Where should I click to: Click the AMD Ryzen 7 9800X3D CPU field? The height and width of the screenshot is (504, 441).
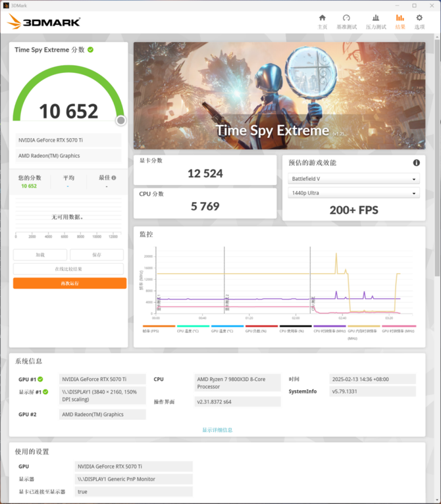pos(238,383)
